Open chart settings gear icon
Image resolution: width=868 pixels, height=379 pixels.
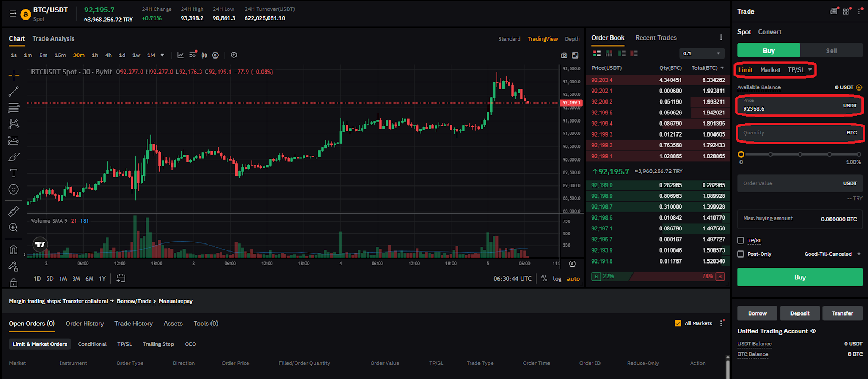point(572,264)
